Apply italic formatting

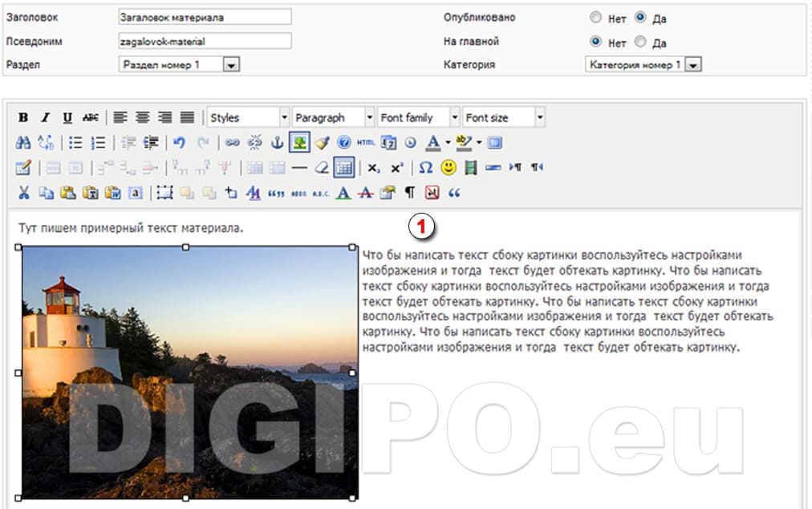click(46, 118)
